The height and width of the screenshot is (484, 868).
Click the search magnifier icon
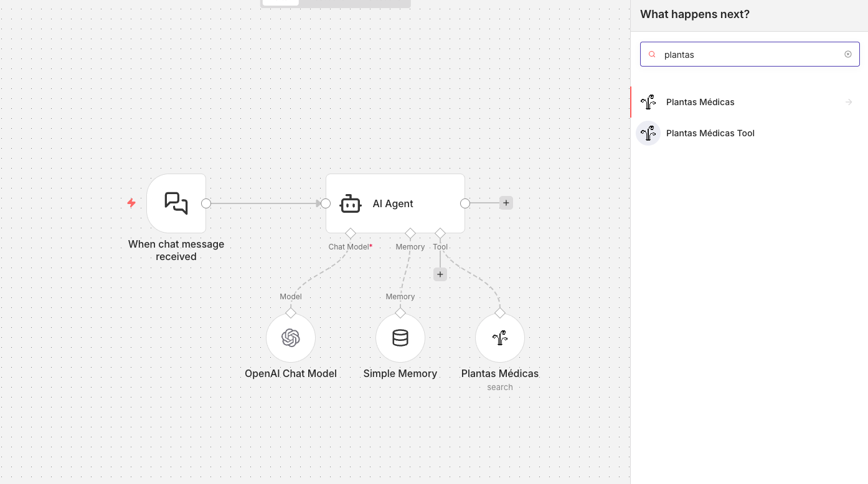coord(652,55)
